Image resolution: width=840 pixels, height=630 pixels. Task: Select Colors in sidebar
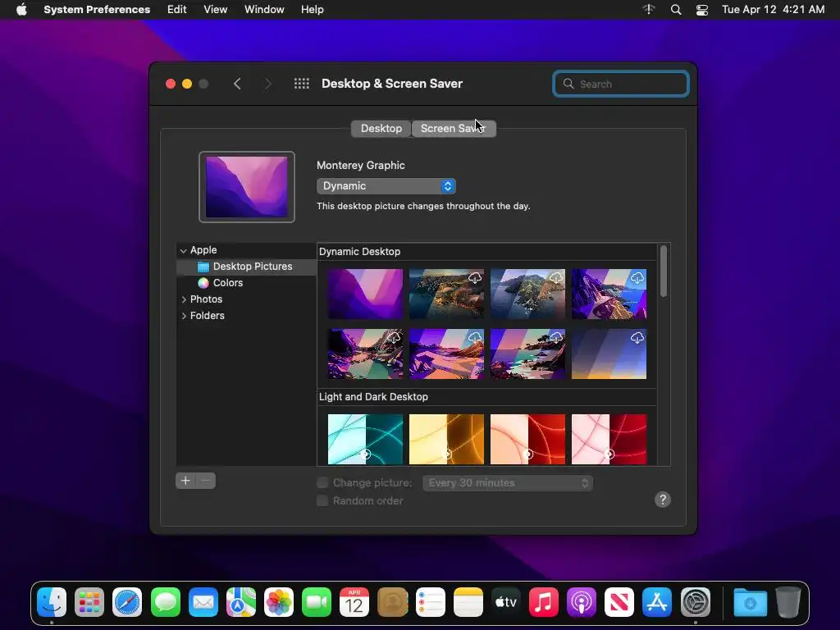click(246, 283)
